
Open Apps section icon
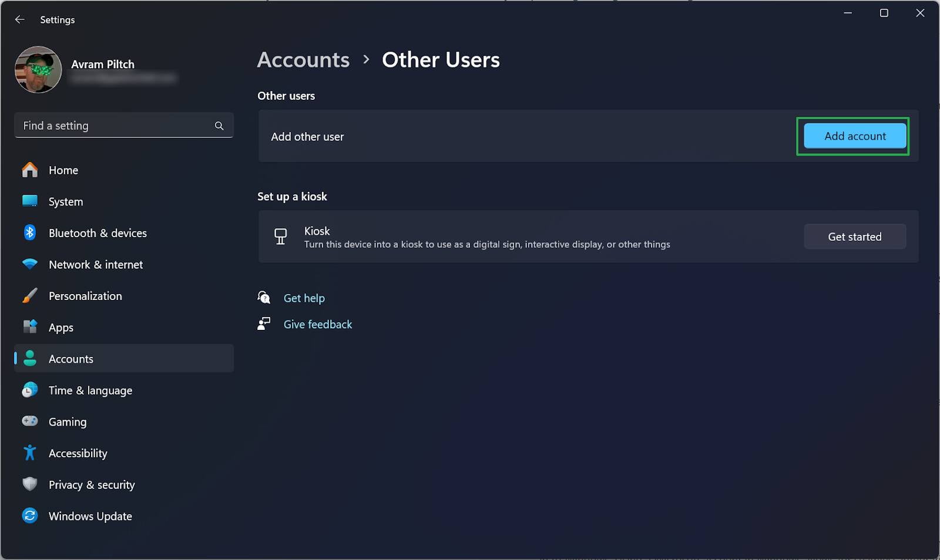[29, 327]
